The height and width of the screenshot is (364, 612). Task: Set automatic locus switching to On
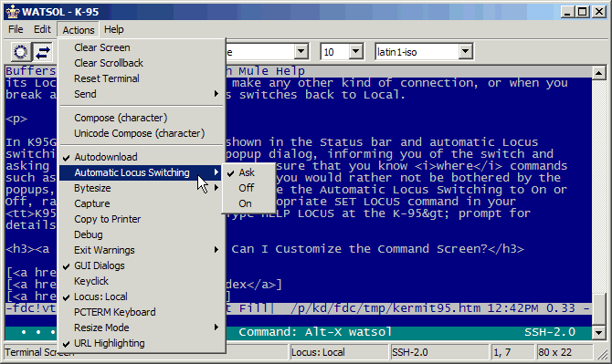[x=248, y=203]
